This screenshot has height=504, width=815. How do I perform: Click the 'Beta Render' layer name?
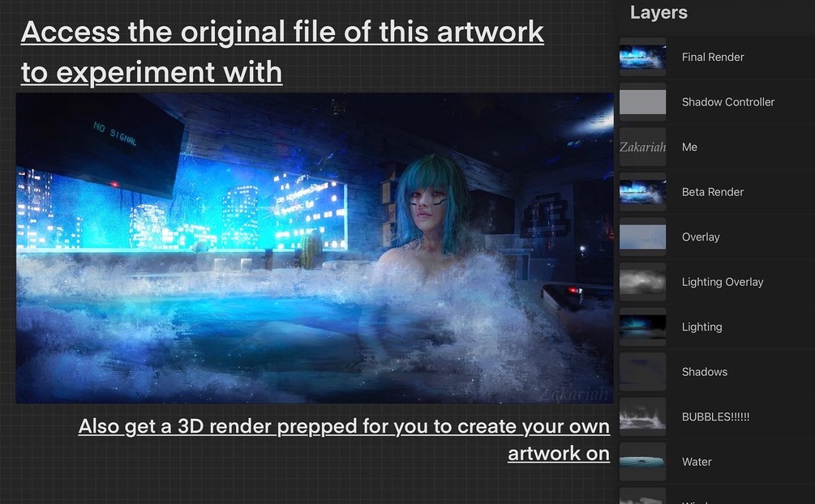713,192
